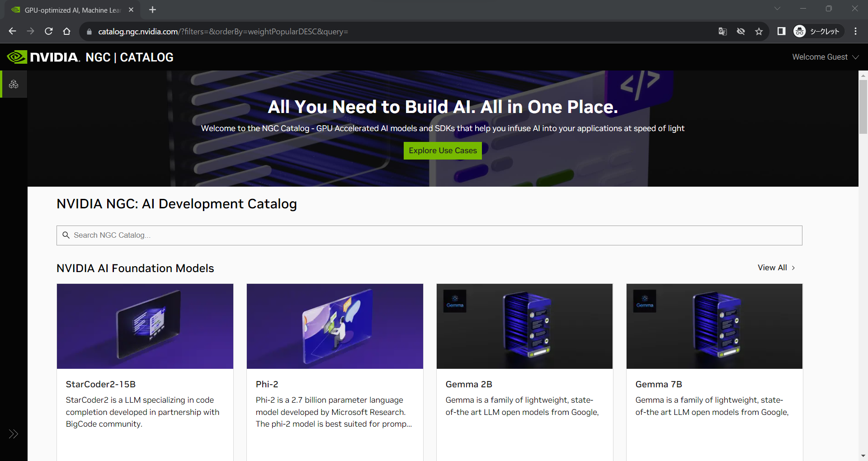The height and width of the screenshot is (461, 868).
Task: Open the Gemma 7B card image
Action: click(714, 326)
